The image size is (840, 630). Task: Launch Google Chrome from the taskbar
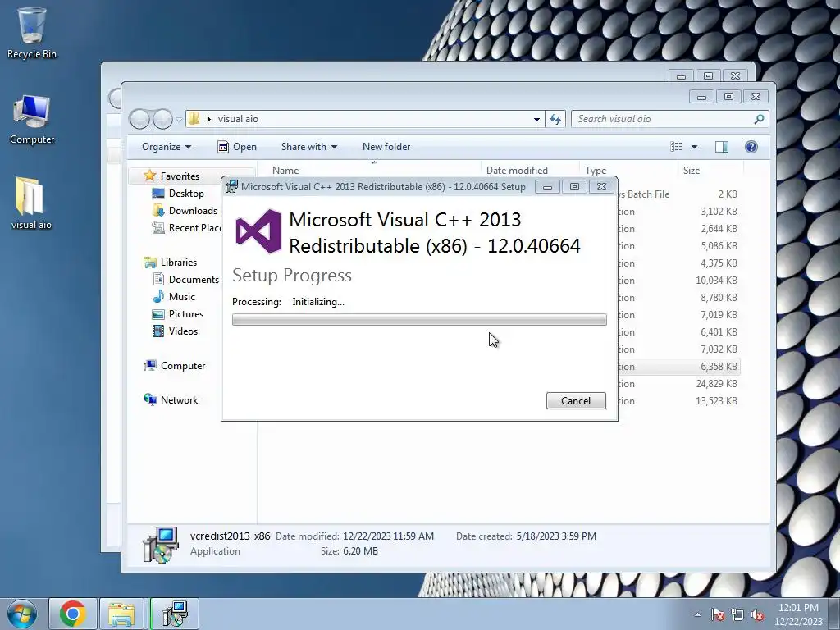point(73,614)
